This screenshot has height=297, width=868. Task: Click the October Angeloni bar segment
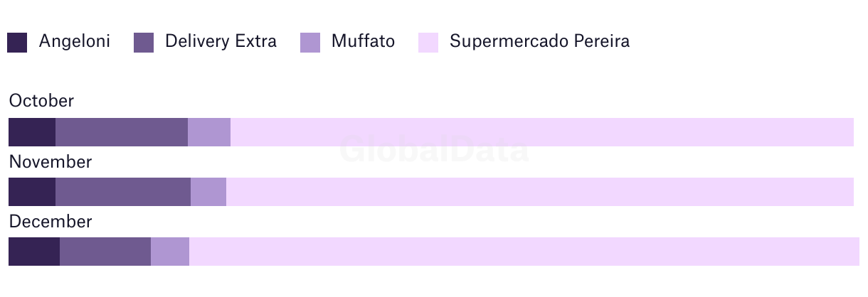[32, 132]
